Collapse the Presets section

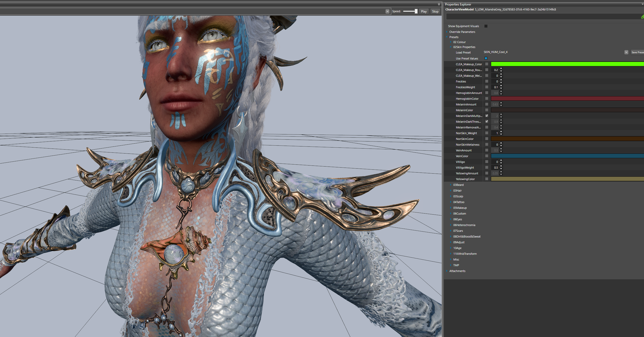447,37
